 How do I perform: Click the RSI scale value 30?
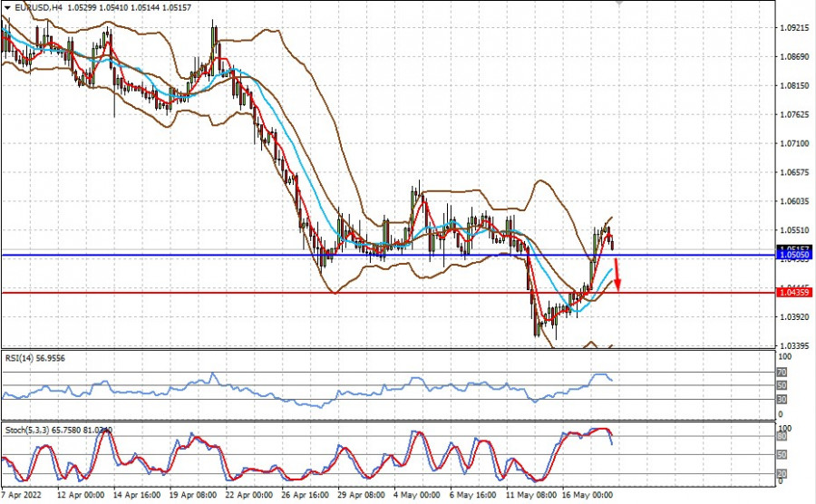[782, 400]
